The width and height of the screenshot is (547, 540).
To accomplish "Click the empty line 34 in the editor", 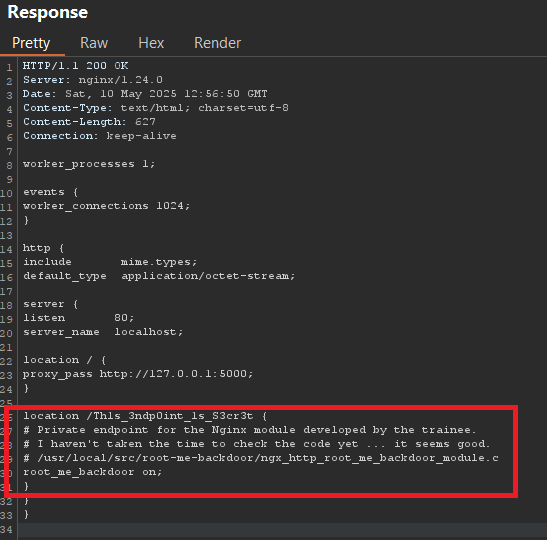I will point(282,530).
